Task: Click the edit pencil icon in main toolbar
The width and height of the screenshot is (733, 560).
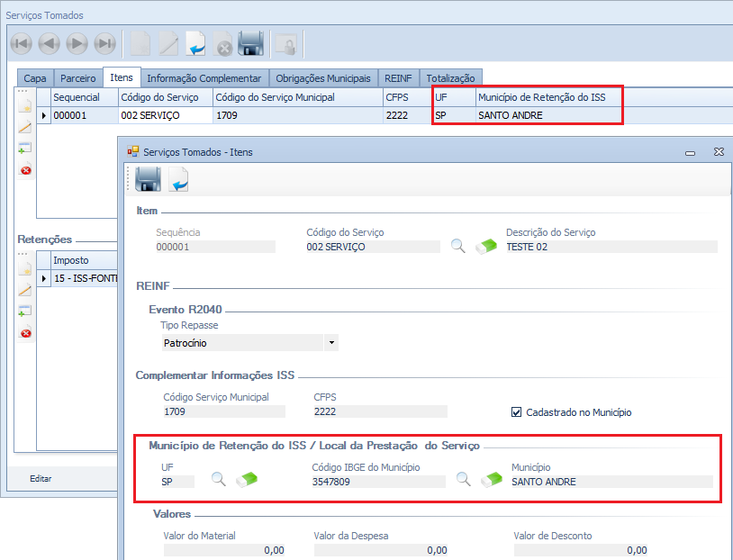Action: coord(167,44)
